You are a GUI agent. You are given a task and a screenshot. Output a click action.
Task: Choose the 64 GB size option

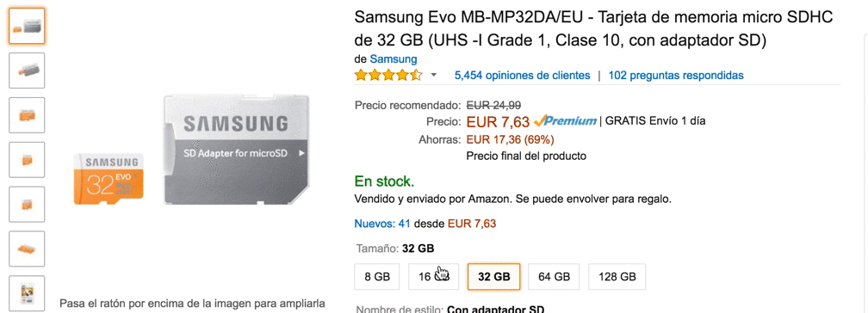[x=554, y=277]
